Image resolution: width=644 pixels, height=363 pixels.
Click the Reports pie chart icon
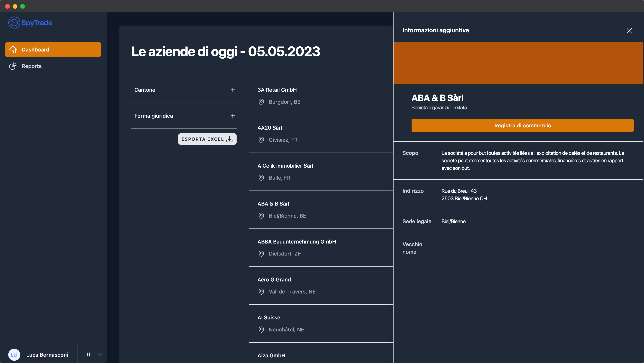pyautogui.click(x=13, y=66)
